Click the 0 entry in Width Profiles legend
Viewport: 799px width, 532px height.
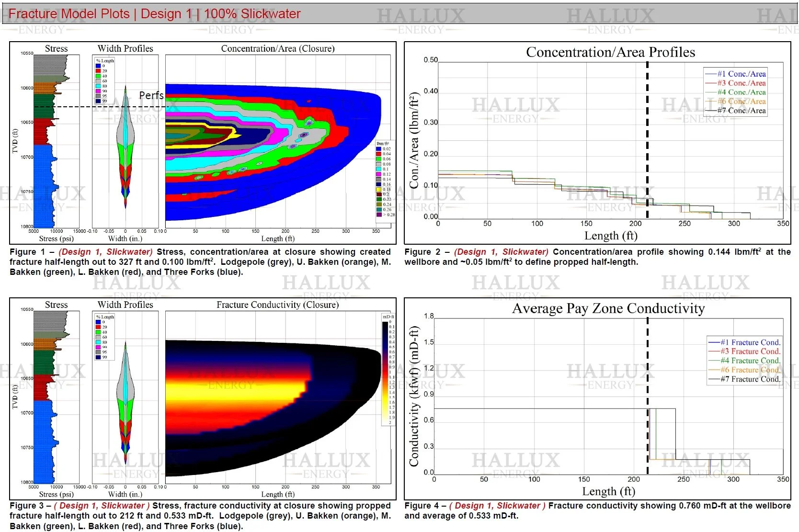[x=98, y=66]
